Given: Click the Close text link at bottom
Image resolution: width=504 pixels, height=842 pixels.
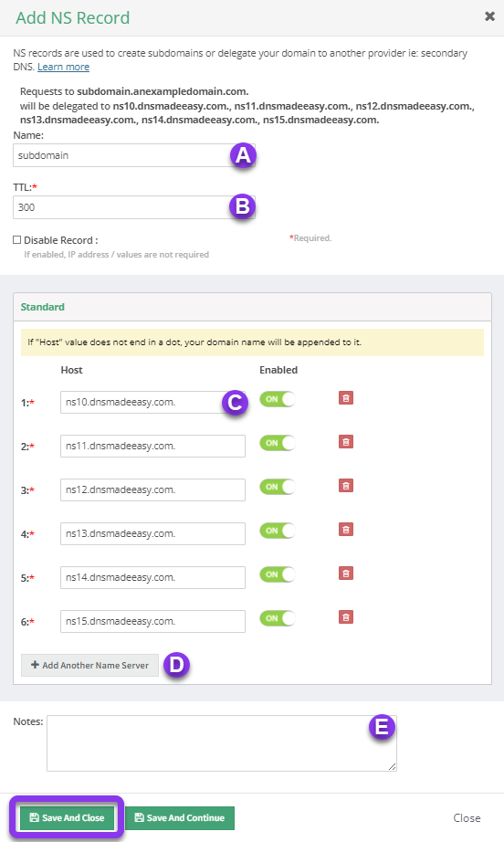Looking at the screenshot, I should click(467, 818).
